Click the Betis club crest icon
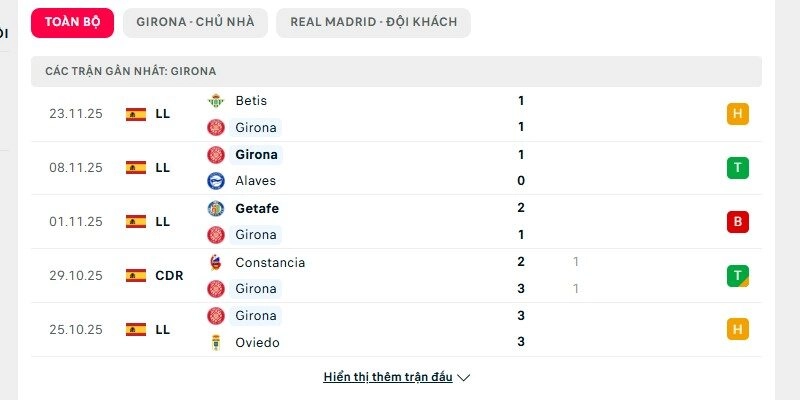The image size is (800, 400). [x=215, y=101]
